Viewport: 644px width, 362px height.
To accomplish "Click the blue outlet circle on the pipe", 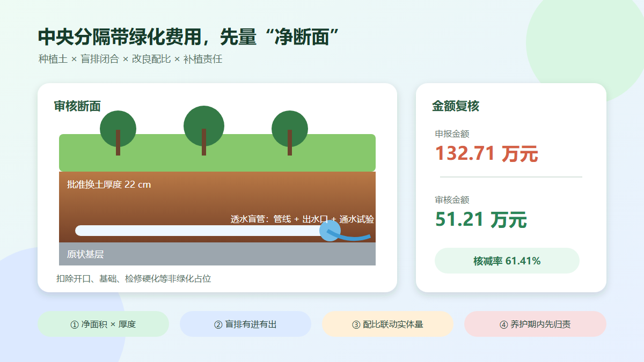I will [x=330, y=231].
